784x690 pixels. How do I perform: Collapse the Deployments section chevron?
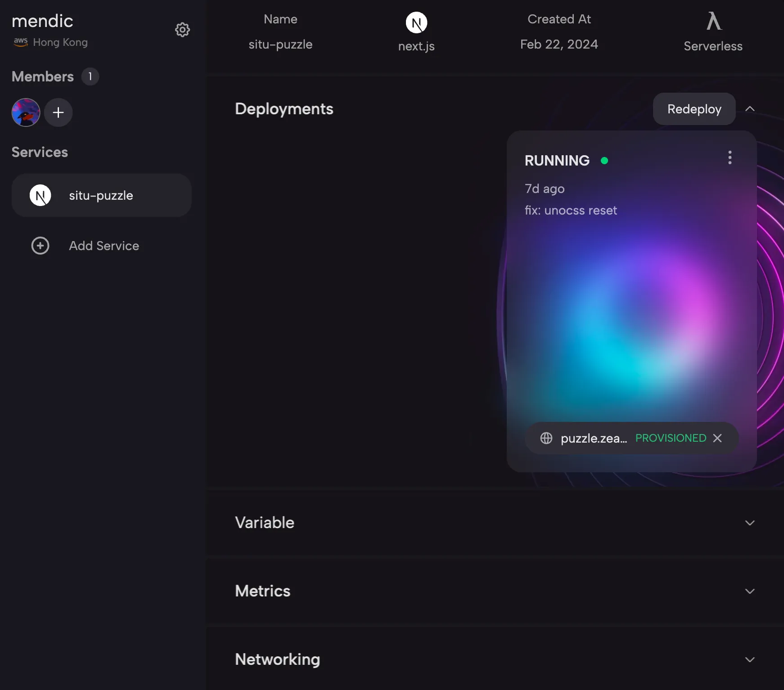pos(750,109)
